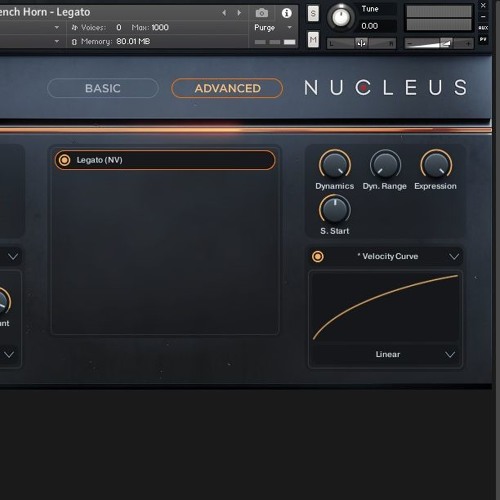Solo the instrument with the S button
Viewport: 500px width, 500px height.
[313, 14]
